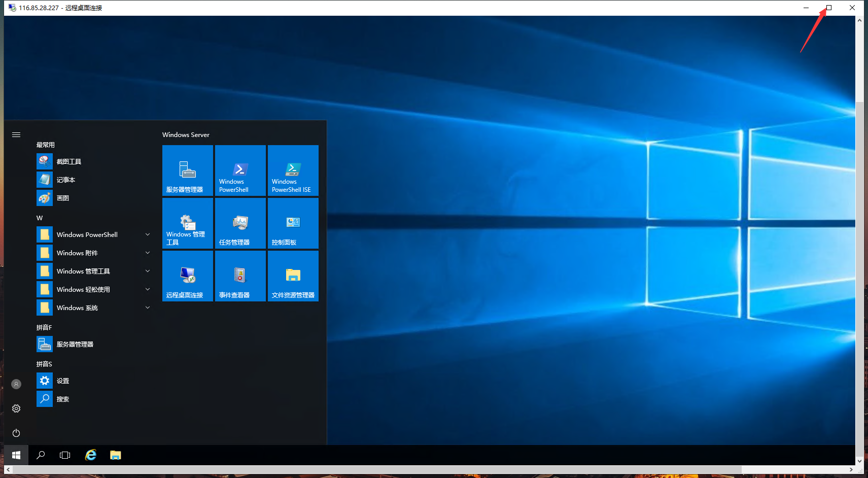Open 远程桌面连接 tile
The width and height of the screenshot is (868, 478).
point(188,276)
